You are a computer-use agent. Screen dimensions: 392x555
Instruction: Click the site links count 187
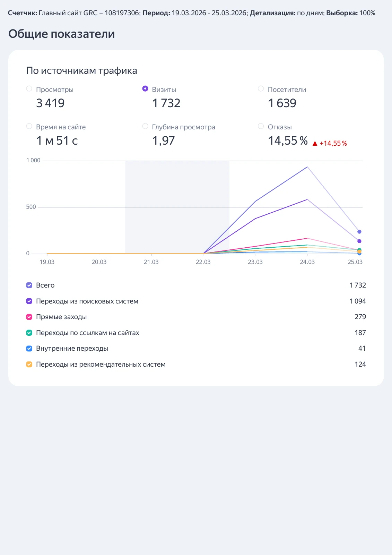pos(360,333)
